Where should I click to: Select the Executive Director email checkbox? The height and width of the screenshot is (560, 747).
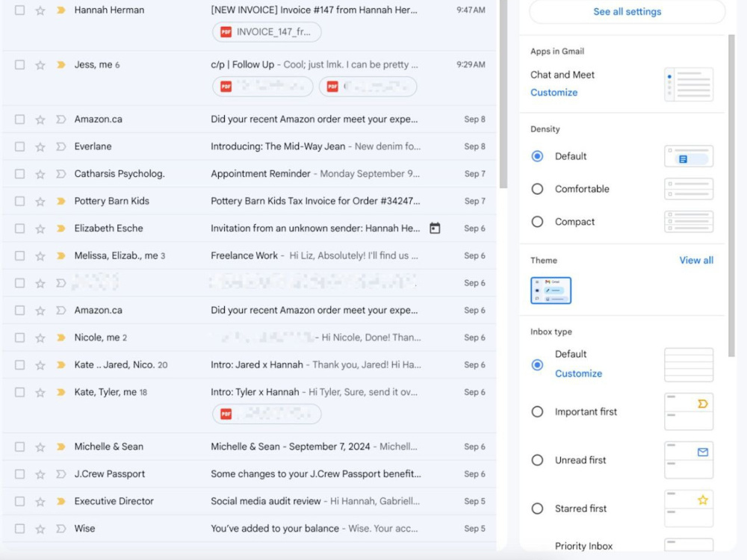pos(19,502)
